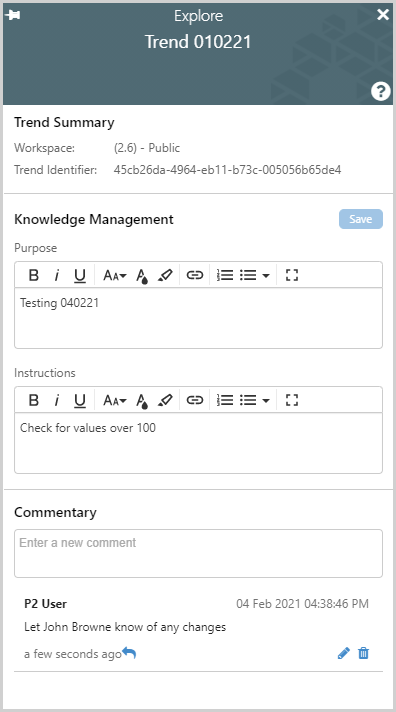The width and height of the screenshot is (396, 712).
Task: Delete the comment using trash icon
Action: [x=363, y=653]
